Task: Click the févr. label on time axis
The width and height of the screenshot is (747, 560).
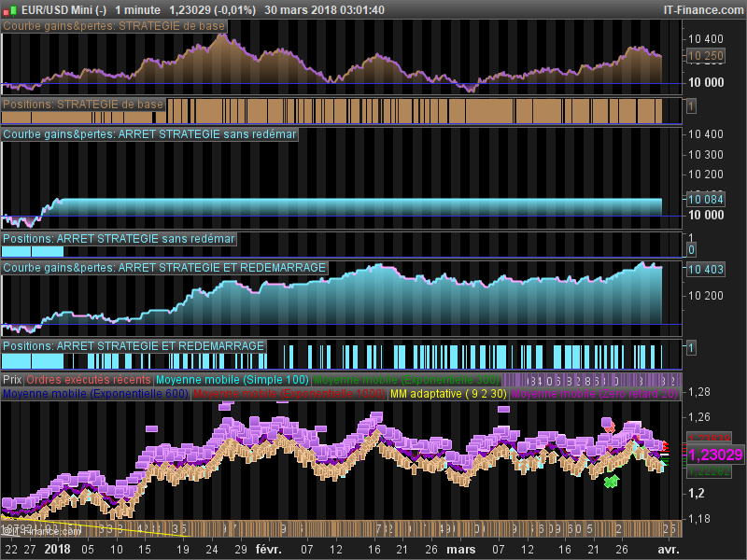Action: (x=269, y=549)
